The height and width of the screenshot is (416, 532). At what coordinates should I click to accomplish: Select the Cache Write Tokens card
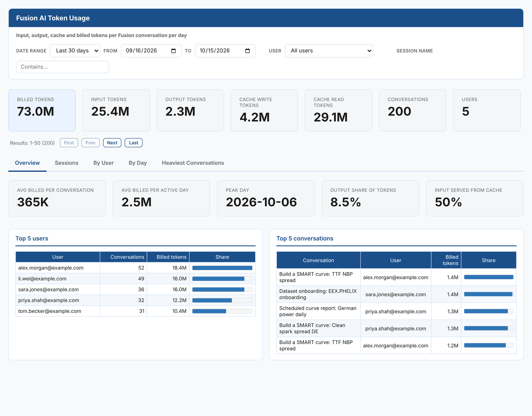(264, 110)
